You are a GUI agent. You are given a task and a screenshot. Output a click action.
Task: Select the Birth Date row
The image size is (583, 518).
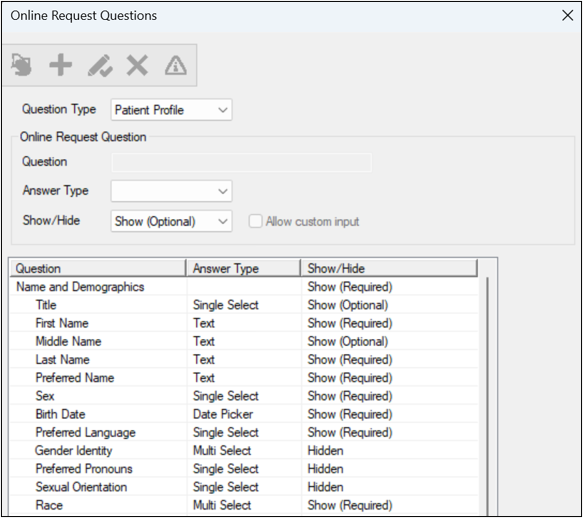pyautogui.click(x=244, y=414)
